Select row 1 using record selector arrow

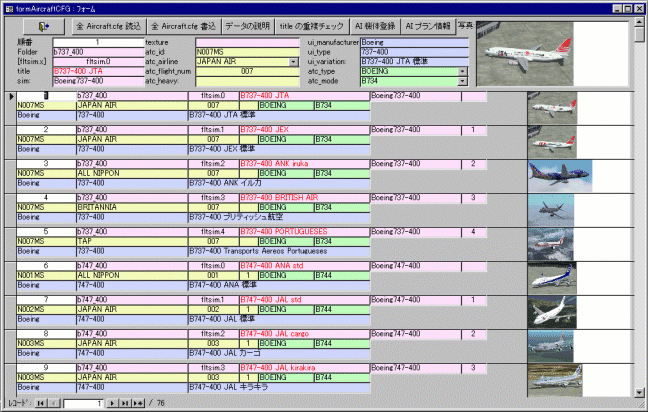[8, 96]
